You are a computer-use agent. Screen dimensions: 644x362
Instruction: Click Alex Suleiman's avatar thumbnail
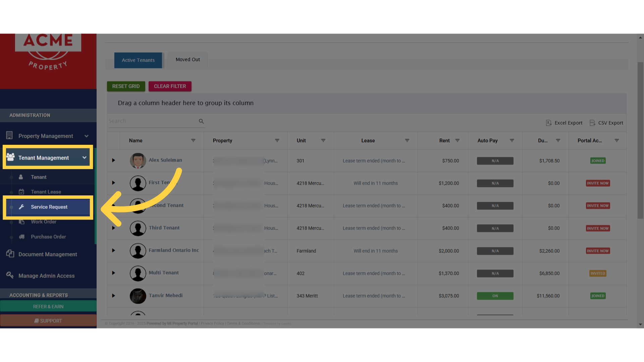click(138, 161)
